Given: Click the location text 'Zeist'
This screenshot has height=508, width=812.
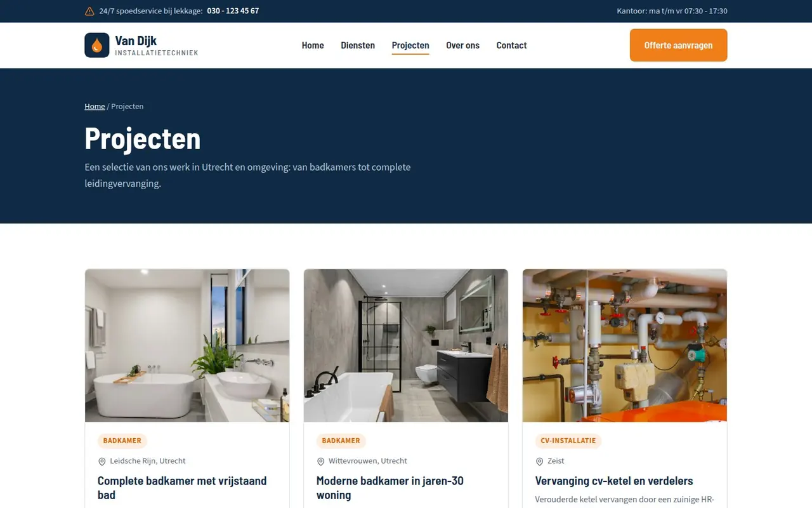Looking at the screenshot, I should [x=556, y=461].
